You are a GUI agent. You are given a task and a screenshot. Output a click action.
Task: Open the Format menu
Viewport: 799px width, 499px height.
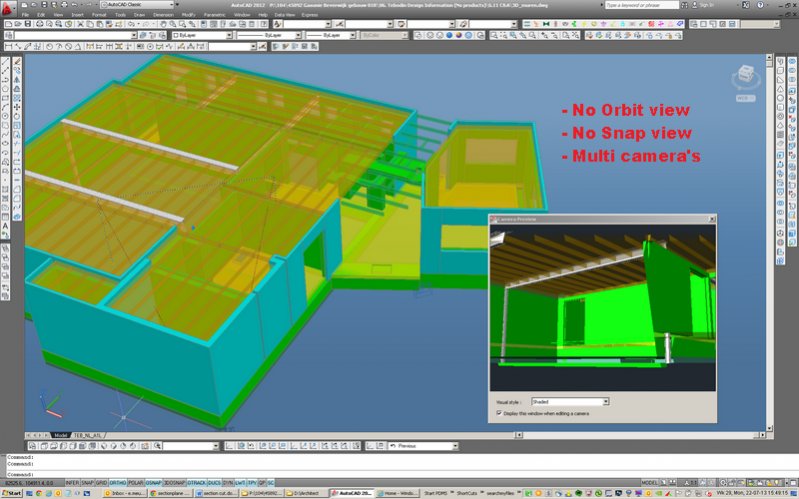pyautogui.click(x=99, y=15)
